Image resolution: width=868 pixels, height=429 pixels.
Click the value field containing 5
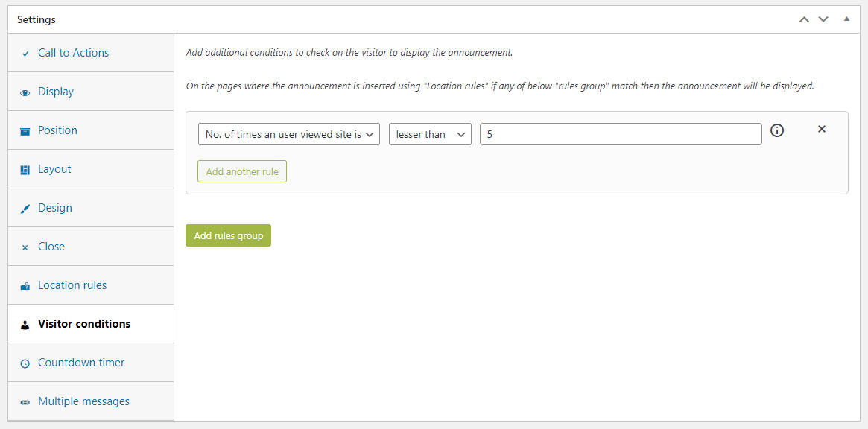tap(621, 134)
